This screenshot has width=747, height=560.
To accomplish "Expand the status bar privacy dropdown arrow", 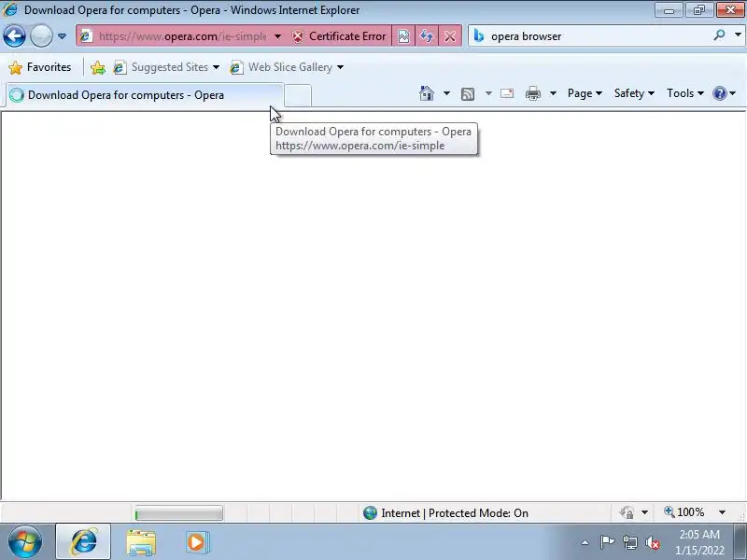I will pyautogui.click(x=644, y=512).
